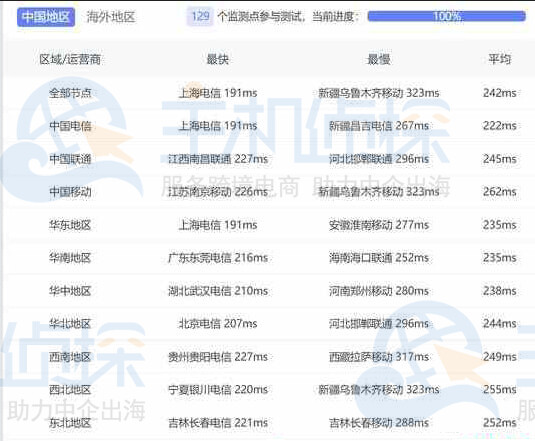535x441 pixels.
Task: Click the 吉林长春移动 288ms cell
Action: (379, 423)
